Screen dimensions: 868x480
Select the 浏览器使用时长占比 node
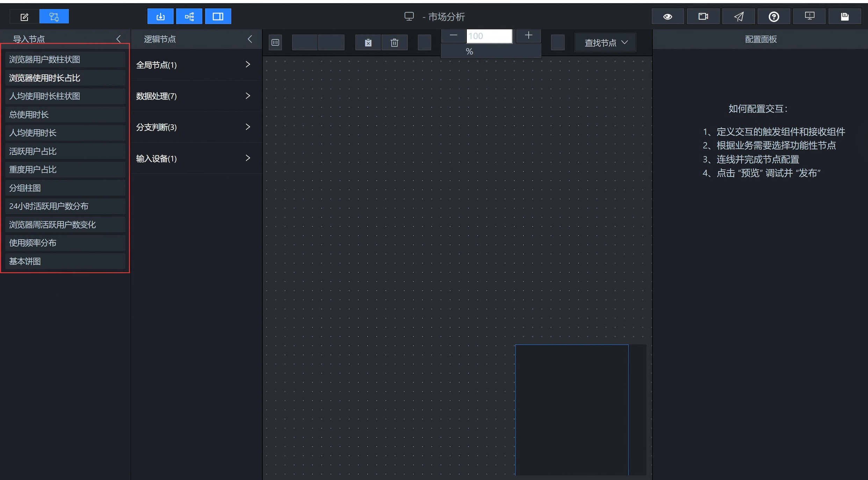(65, 78)
